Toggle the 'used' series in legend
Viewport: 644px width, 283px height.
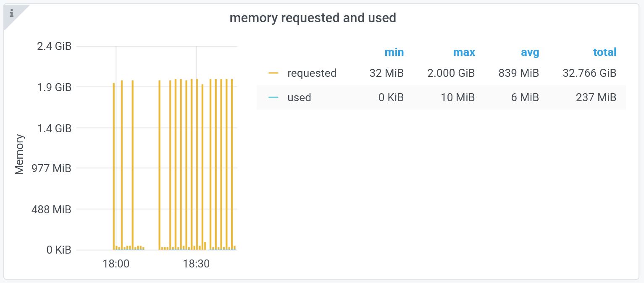coord(299,98)
